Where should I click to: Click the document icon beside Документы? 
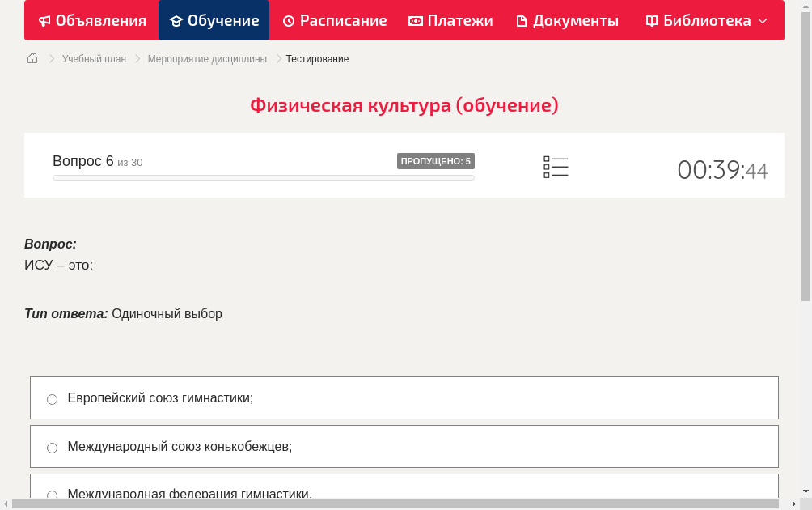(x=522, y=20)
